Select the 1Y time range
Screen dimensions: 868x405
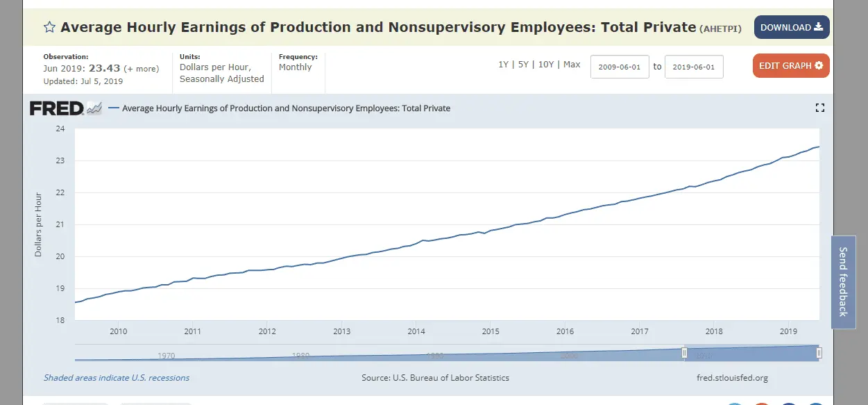click(x=503, y=65)
